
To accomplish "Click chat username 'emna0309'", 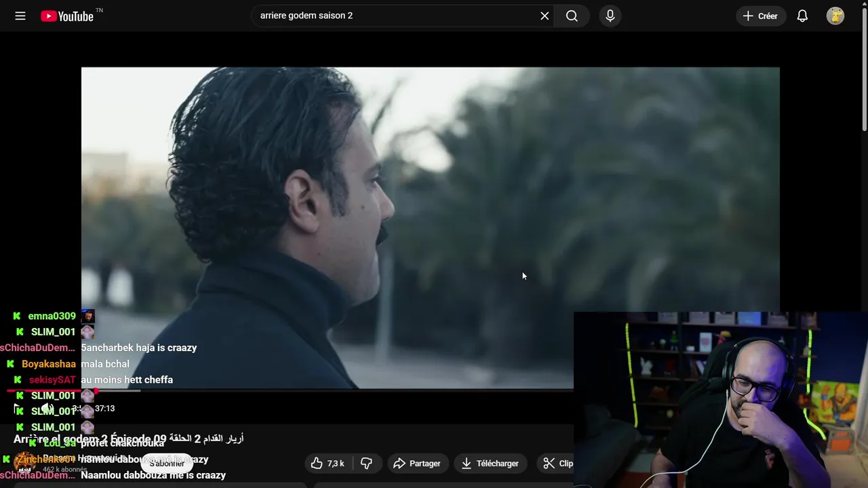I will [52, 316].
